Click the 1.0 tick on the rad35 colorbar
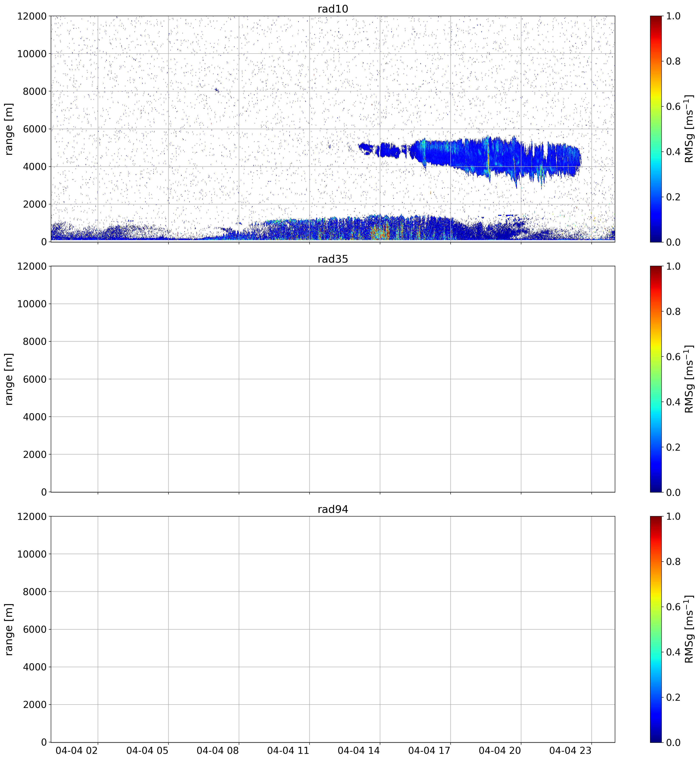 pos(673,266)
